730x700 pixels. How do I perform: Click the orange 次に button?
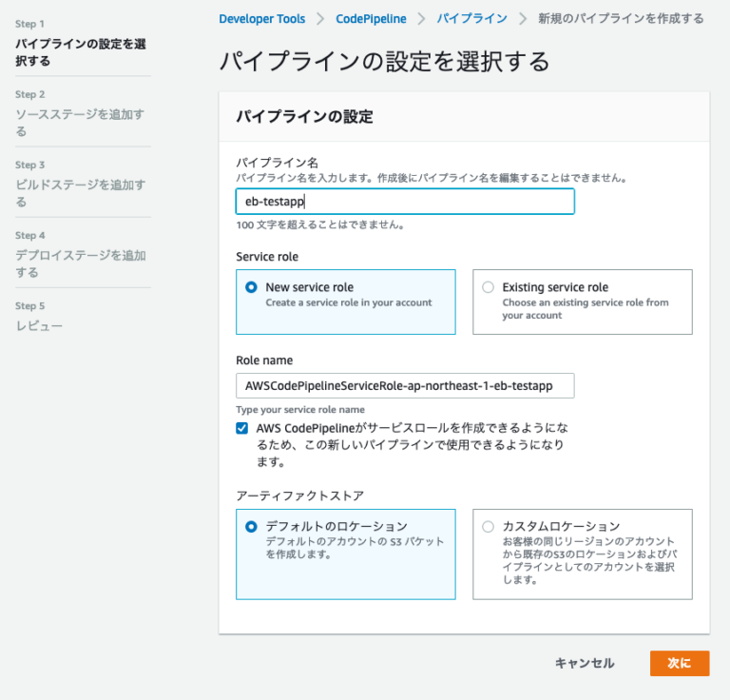[x=679, y=663]
